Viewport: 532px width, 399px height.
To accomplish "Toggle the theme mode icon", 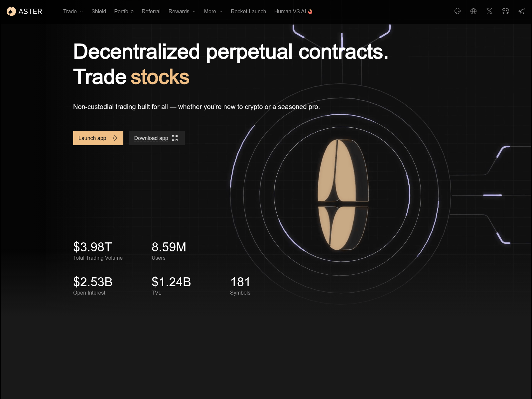I will (x=458, y=11).
